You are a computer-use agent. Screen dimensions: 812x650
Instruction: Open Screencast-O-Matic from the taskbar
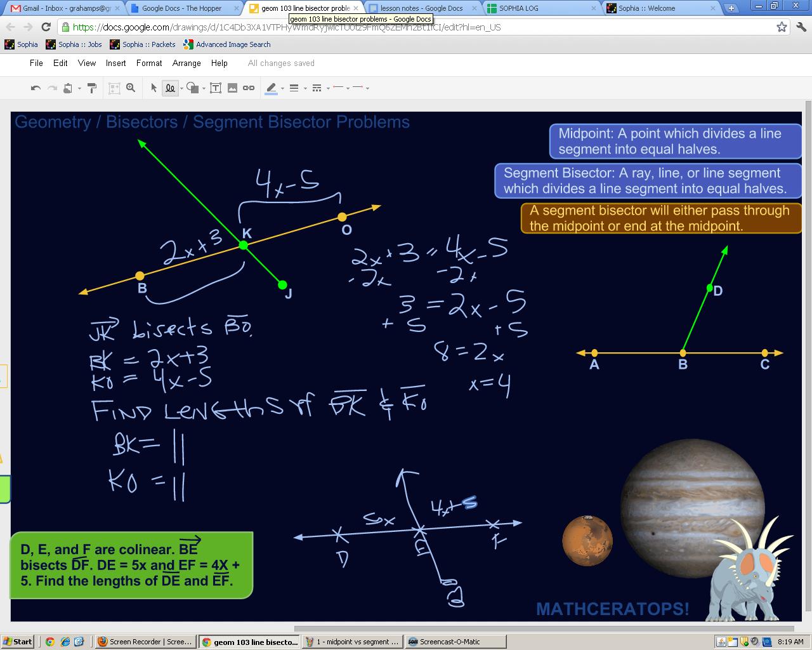pyautogui.click(x=455, y=642)
